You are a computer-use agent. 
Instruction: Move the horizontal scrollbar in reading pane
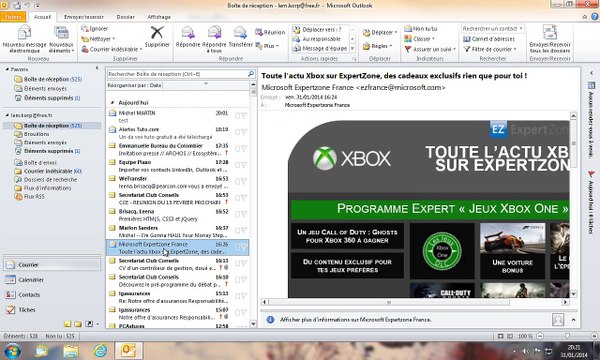point(389,302)
